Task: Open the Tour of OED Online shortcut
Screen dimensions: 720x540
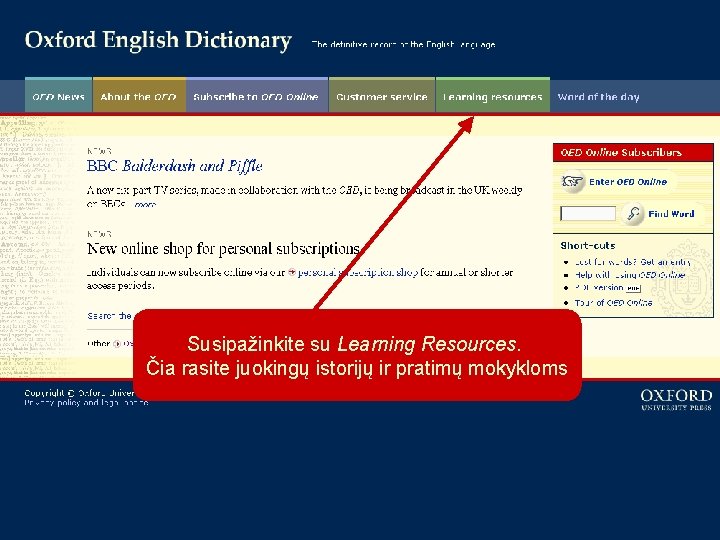Action: click(x=613, y=303)
